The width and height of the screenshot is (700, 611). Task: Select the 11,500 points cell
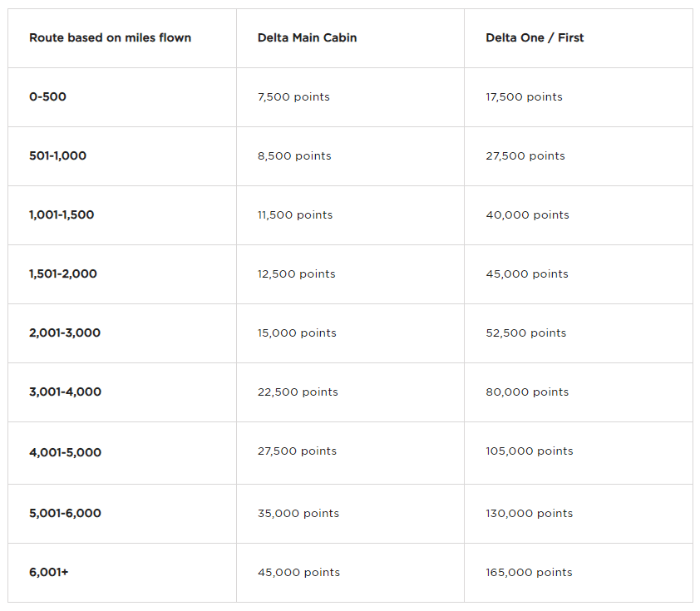point(295,214)
